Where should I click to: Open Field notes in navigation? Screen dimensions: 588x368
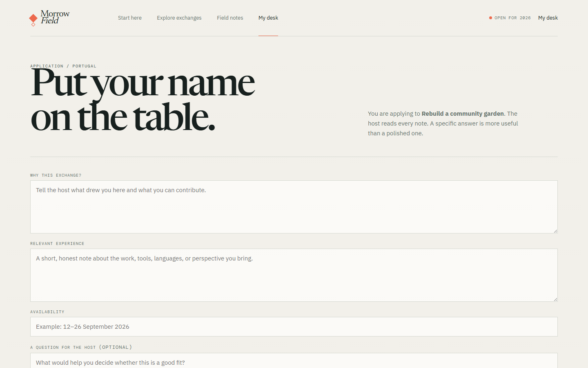(230, 18)
